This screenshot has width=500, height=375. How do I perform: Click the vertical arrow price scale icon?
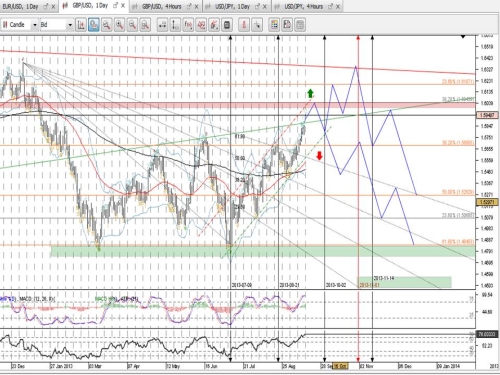click(175, 25)
